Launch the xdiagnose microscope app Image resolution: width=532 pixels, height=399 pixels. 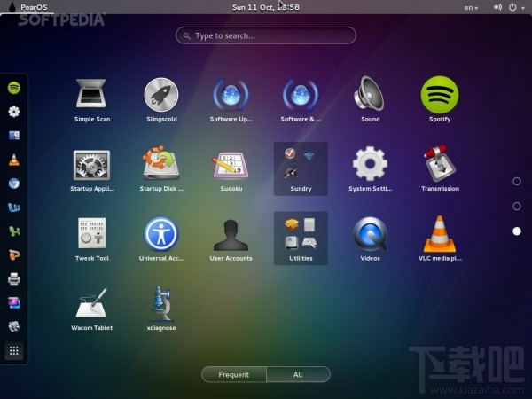tap(161, 309)
